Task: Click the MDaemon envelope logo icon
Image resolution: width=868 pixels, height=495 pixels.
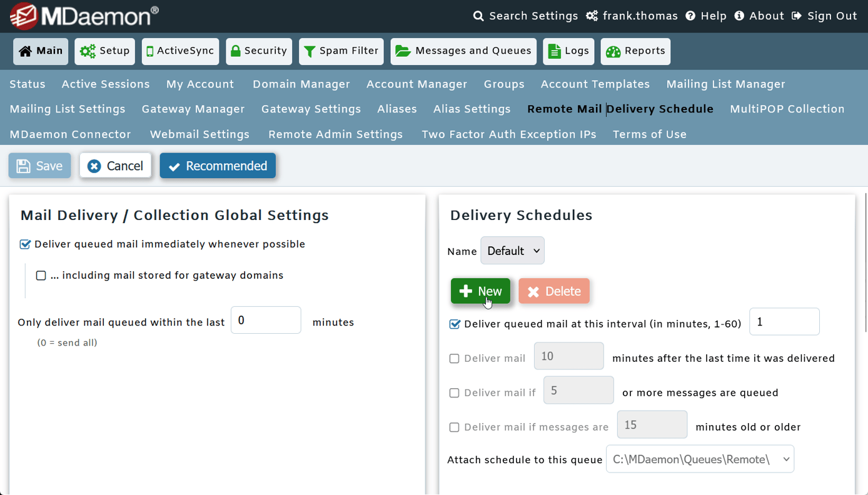Action: pyautogui.click(x=24, y=16)
